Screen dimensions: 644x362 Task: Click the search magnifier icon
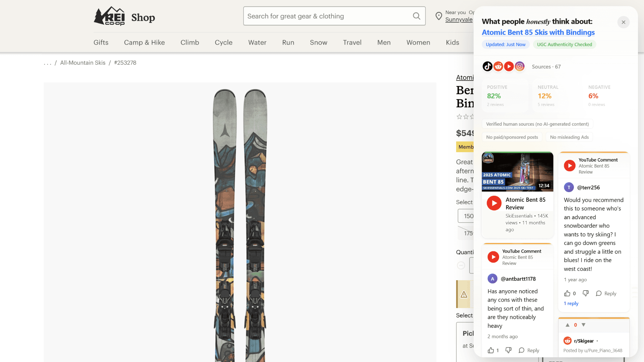coord(416,16)
